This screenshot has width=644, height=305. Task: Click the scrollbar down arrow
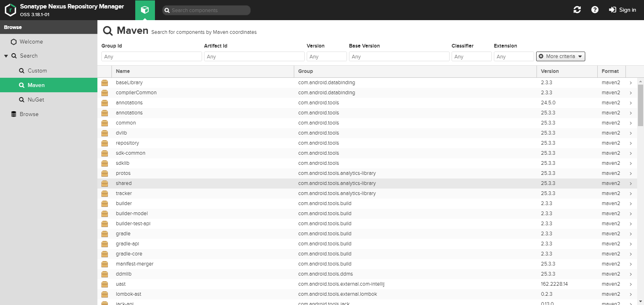point(640,301)
